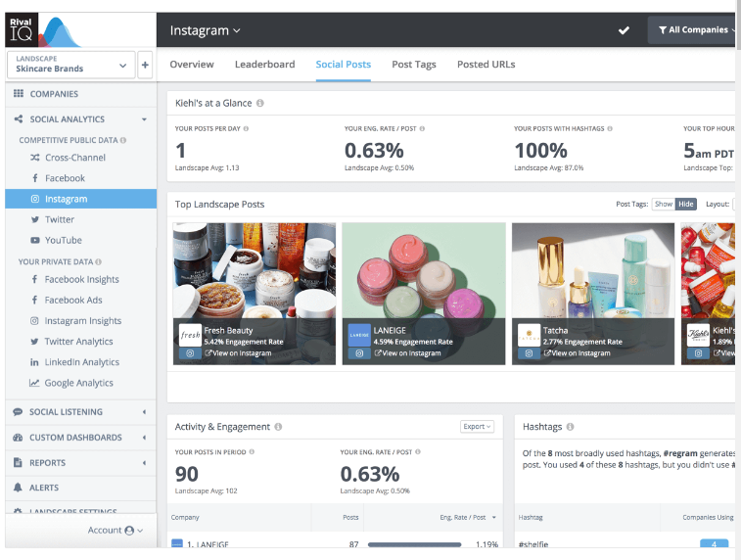
Task: Click the plus icon to add a landscape
Action: coord(145,65)
